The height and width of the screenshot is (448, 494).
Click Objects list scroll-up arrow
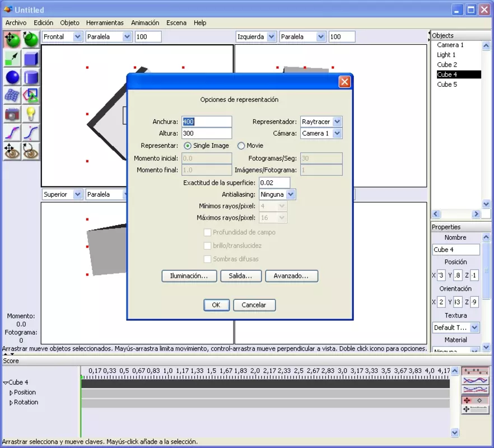click(x=486, y=46)
